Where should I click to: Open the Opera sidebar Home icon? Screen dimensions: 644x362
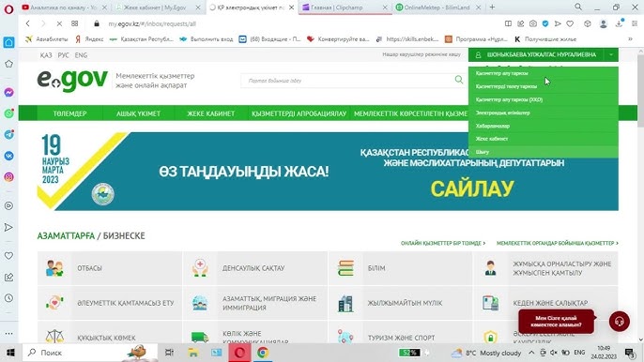point(8,42)
